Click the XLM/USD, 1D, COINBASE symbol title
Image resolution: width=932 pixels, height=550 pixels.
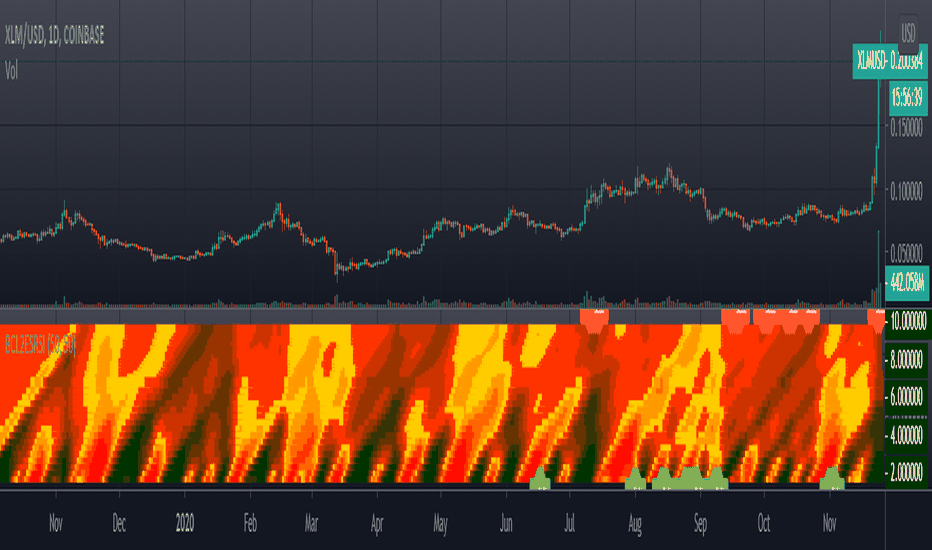55,36
